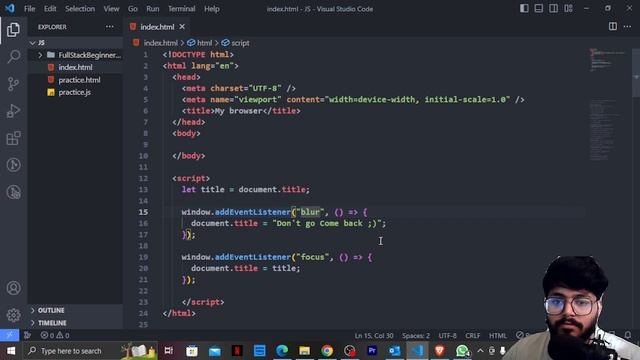Select the index.html editor tab
Screen dimensions: 640x360
pyautogui.click(x=157, y=27)
